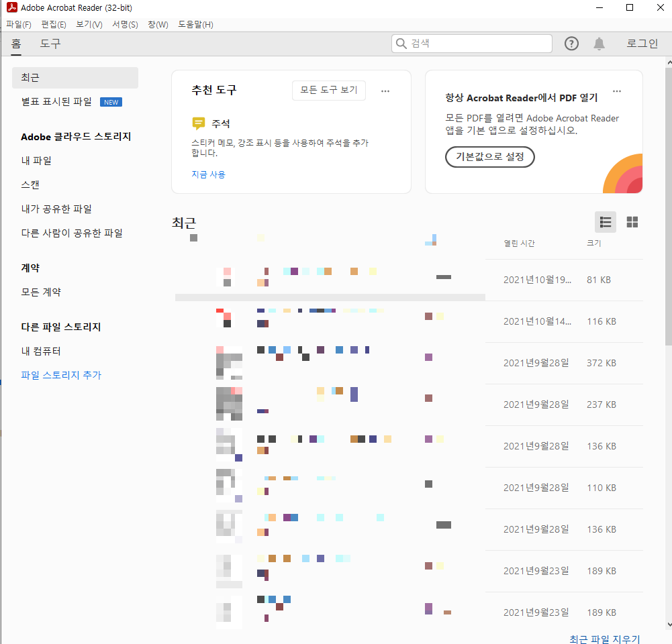The image size is (672, 644).
Task: Open the 파일 menu
Action: [x=18, y=24]
